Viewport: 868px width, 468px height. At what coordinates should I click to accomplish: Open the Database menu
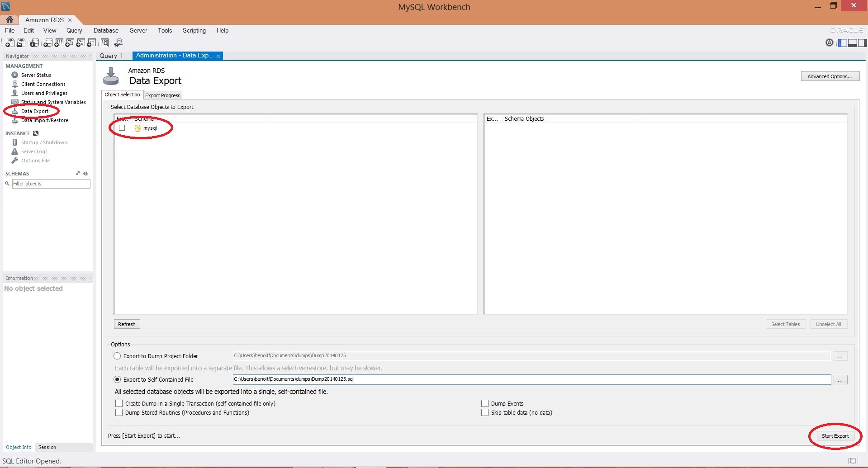[106, 30]
